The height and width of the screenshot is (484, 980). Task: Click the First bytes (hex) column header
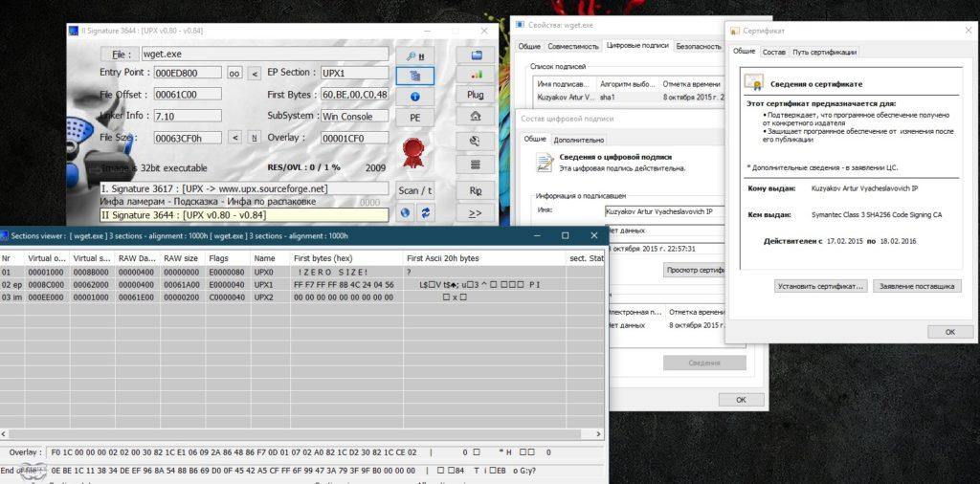[345, 258]
